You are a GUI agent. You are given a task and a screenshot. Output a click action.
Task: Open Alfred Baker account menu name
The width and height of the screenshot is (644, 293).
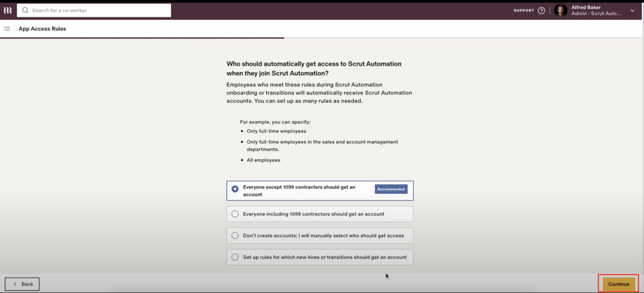click(586, 7)
